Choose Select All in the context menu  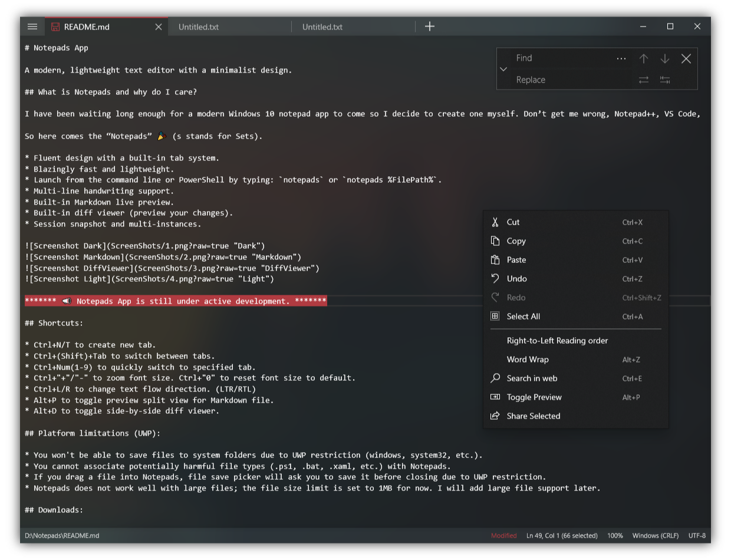pyautogui.click(x=523, y=317)
